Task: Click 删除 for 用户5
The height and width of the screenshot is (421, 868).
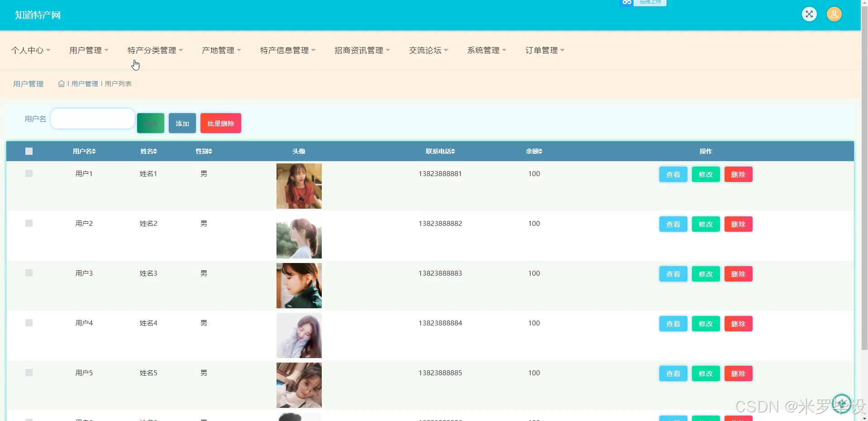Action: tap(738, 373)
